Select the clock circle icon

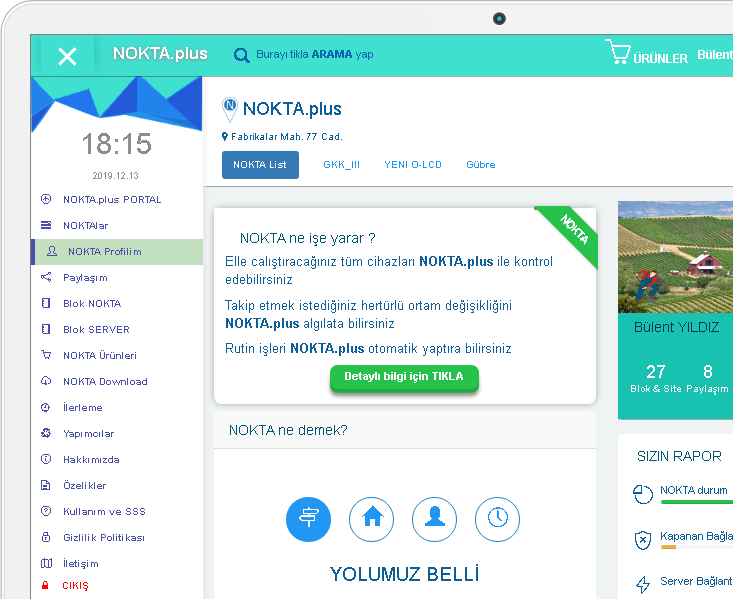click(497, 519)
